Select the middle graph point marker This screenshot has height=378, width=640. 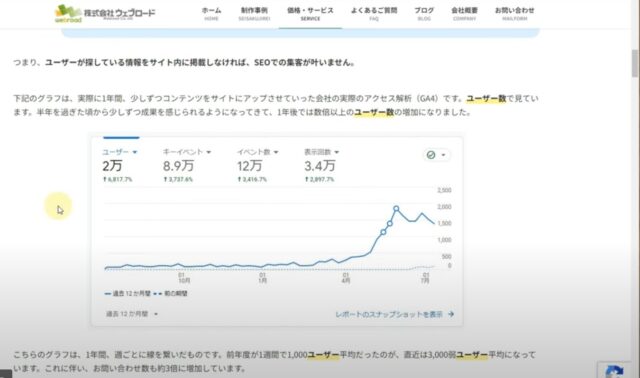click(390, 223)
